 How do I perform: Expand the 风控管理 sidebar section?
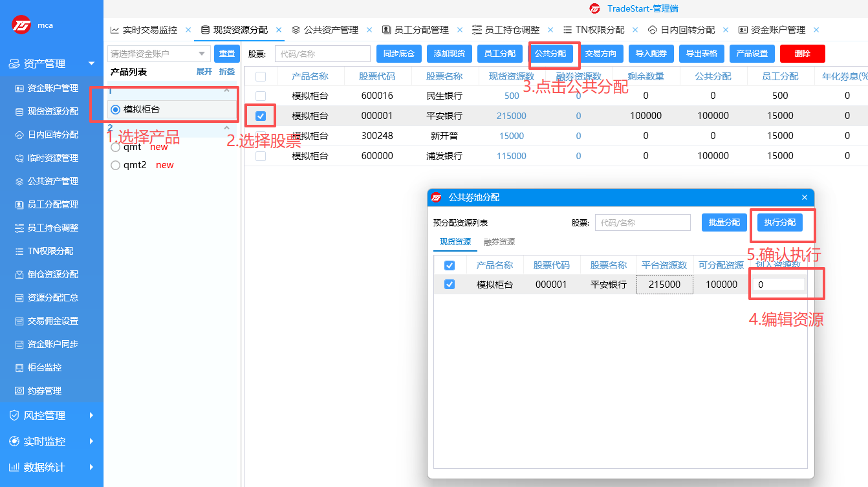coord(39,415)
